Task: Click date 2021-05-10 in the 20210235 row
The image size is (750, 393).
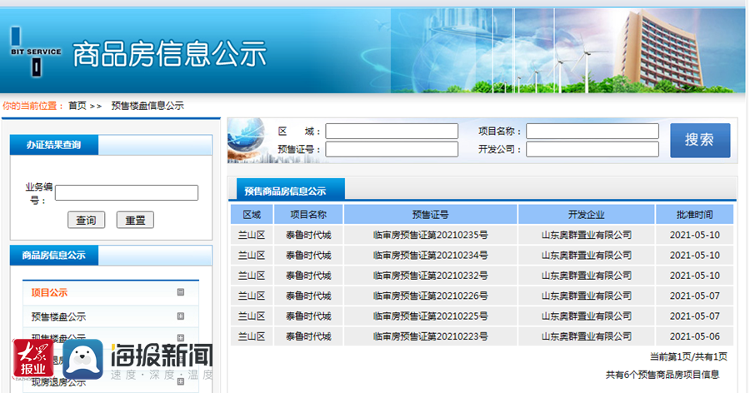Action: tap(695, 235)
